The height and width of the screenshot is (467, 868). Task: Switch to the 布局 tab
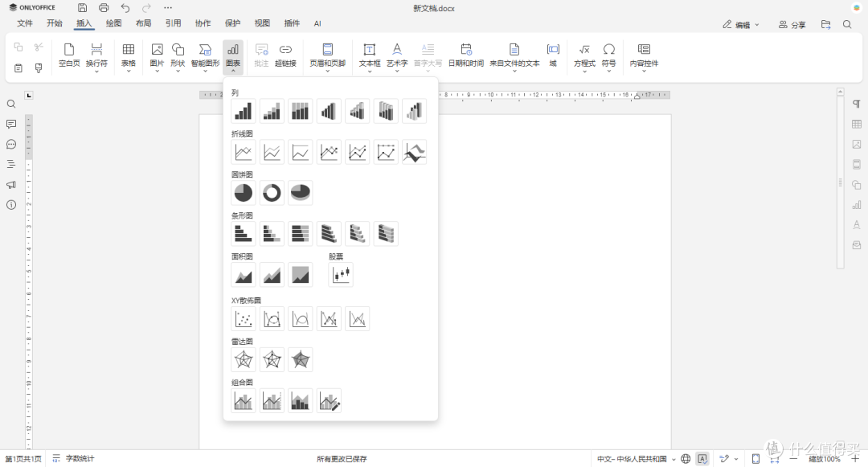143,23
